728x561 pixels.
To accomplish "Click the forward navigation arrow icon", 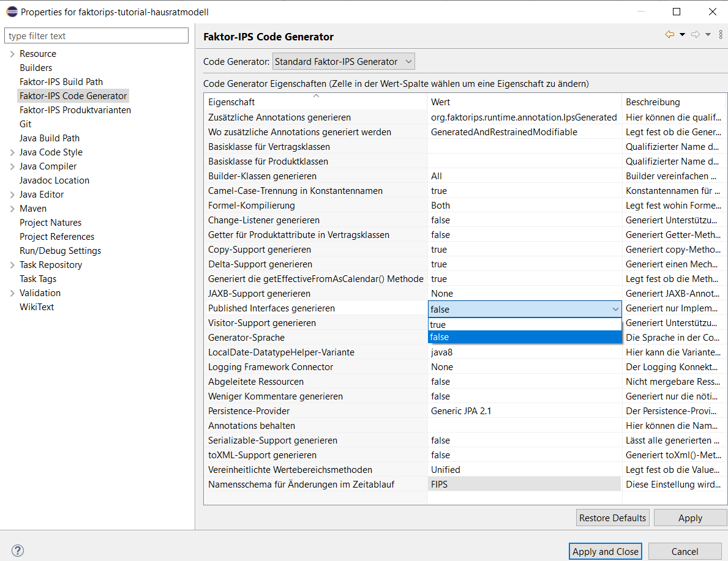I will [x=695, y=35].
